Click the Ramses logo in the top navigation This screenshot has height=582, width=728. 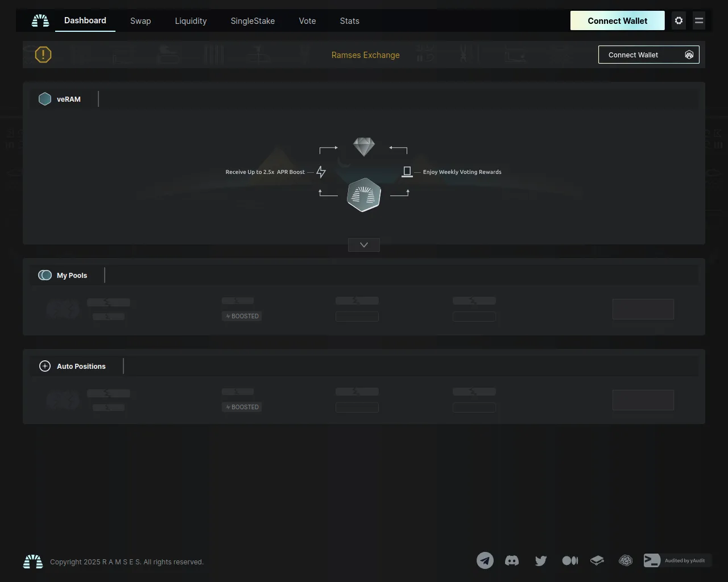pyautogui.click(x=40, y=21)
